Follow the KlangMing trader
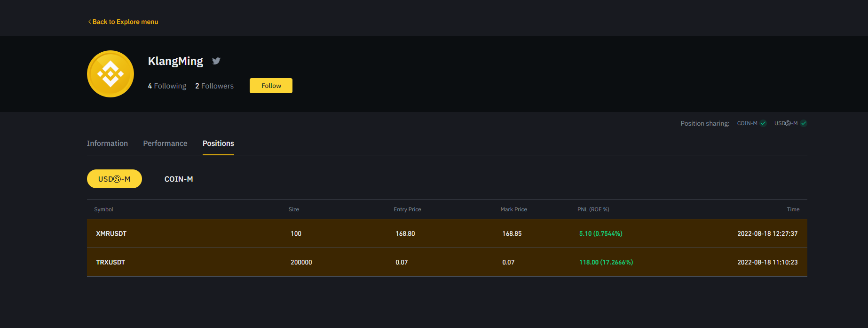 tap(271, 86)
